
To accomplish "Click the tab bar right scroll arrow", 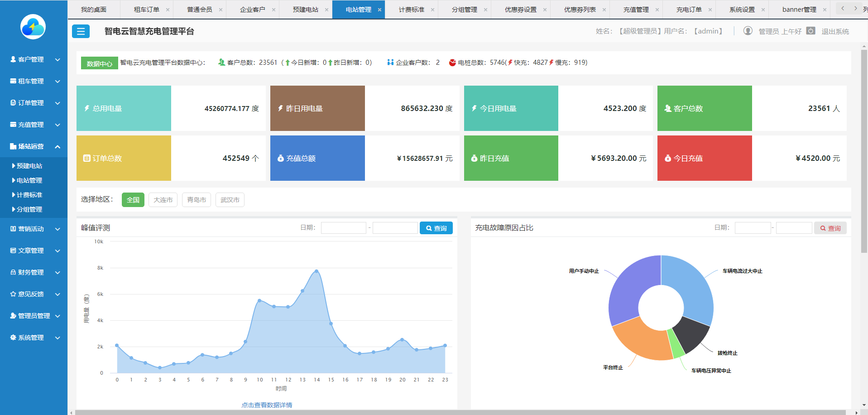I will coord(855,9).
